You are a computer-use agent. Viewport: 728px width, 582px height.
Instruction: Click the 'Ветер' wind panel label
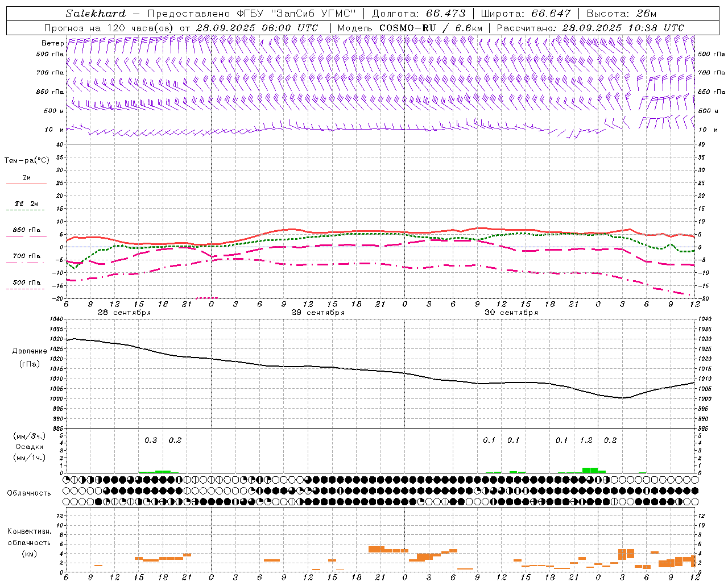(52, 43)
